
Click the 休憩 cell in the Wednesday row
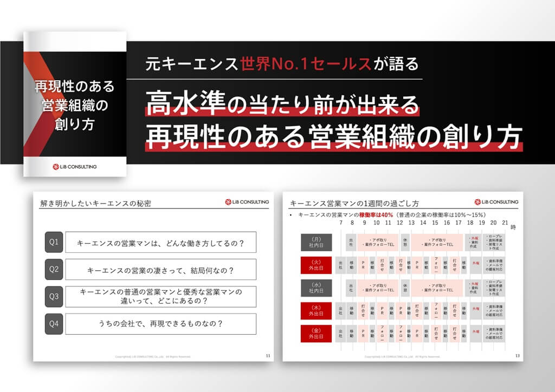coord(405,288)
